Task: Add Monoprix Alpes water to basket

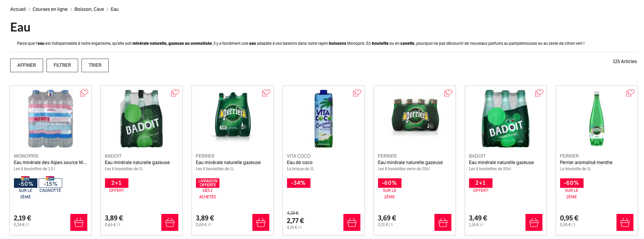Action: click(x=79, y=222)
